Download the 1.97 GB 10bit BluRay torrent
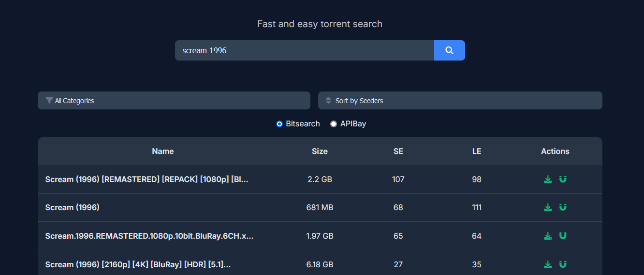The width and height of the screenshot is (644, 275). [x=548, y=236]
